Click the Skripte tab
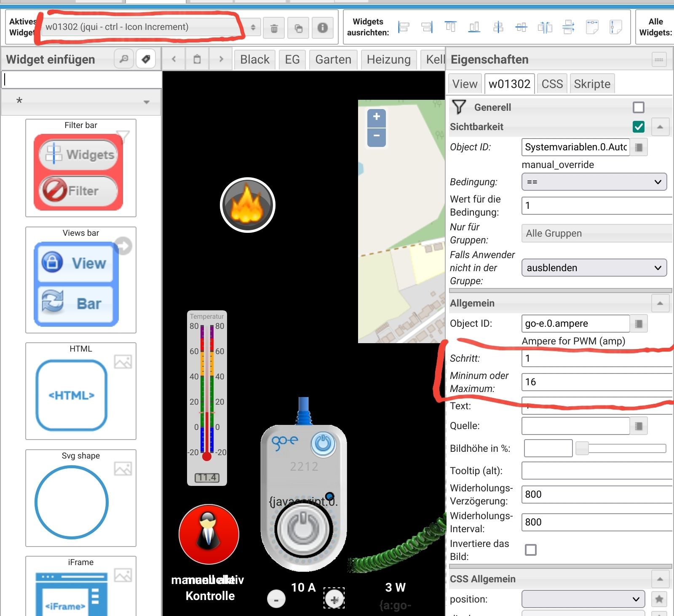Image resolution: width=674 pixels, height=616 pixels. (592, 84)
